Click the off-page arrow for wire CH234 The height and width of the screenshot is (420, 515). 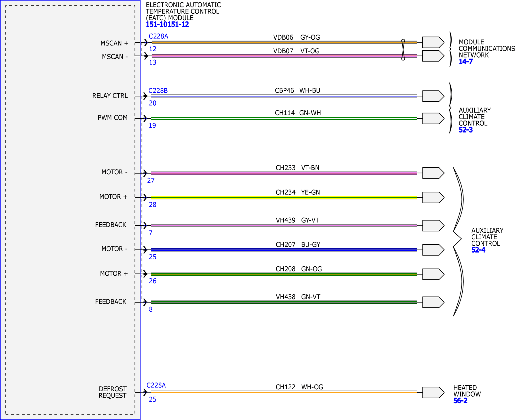433,197
